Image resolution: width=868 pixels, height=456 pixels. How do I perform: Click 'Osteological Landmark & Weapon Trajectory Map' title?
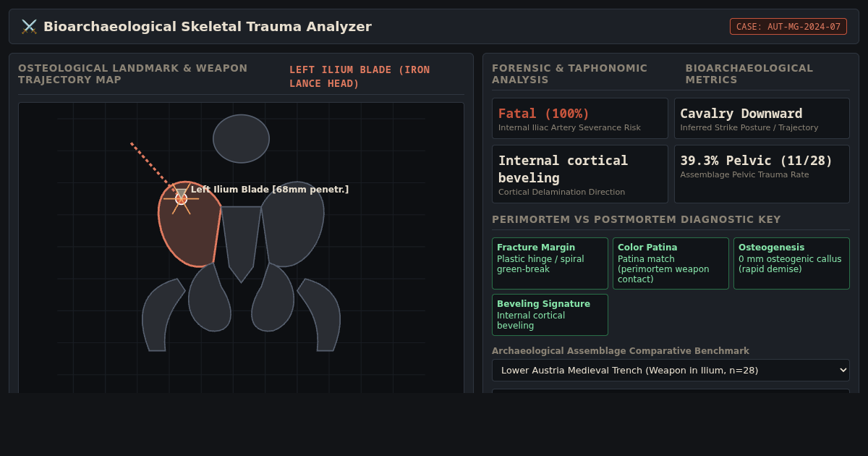133,74
